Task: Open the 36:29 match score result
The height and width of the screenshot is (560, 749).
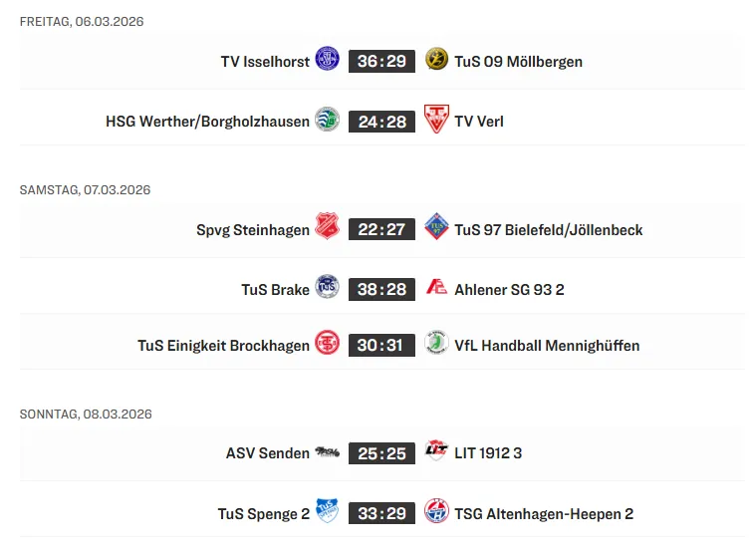Action: (x=381, y=61)
